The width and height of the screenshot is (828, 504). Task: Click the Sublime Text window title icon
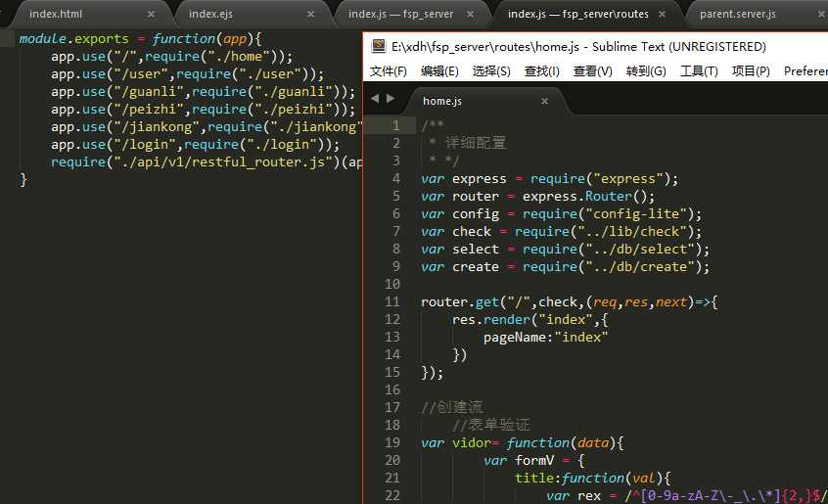[378, 46]
